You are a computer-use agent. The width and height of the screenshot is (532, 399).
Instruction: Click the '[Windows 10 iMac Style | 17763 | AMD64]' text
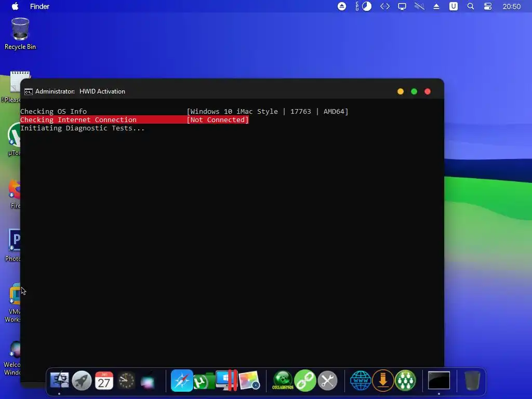coord(268,111)
